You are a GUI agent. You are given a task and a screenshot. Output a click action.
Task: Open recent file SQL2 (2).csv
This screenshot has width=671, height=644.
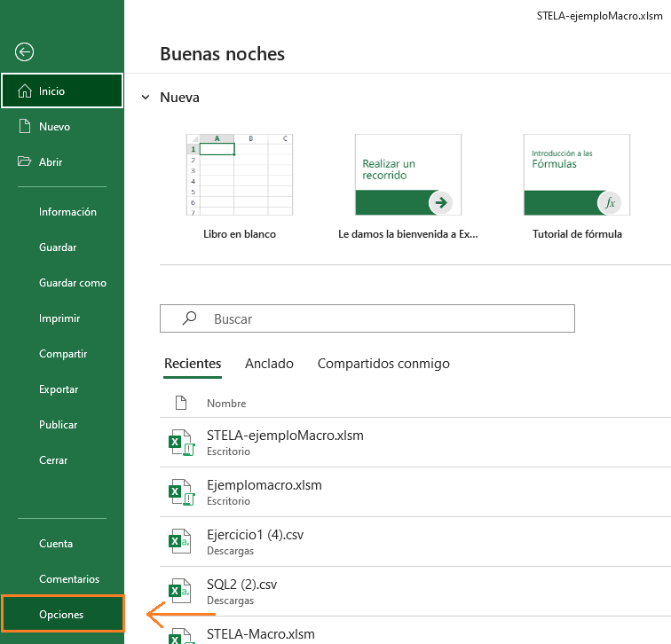415,592
